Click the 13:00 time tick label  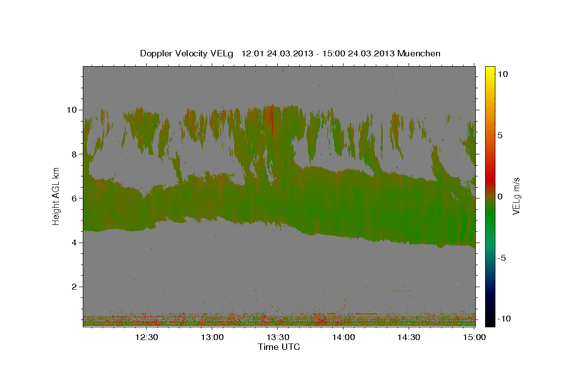(x=212, y=337)
